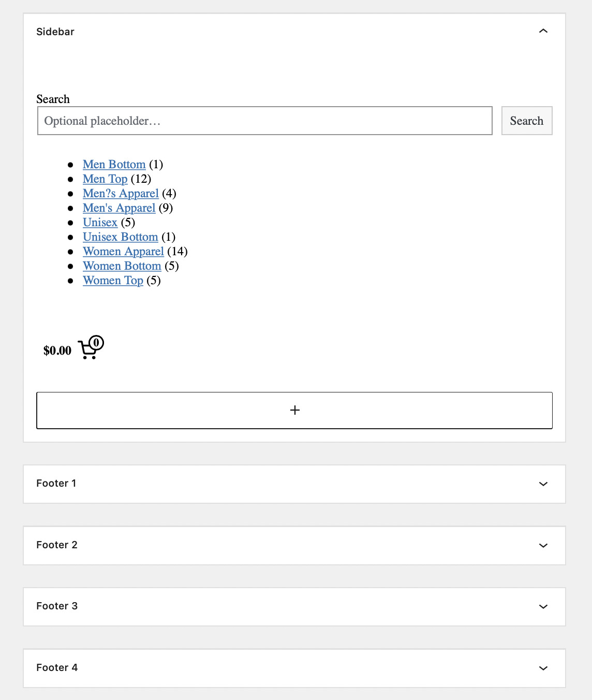This screenshot has width=592, height=700.
Task: Expand the Footer 4 chevron
Action: click(543, 668)
